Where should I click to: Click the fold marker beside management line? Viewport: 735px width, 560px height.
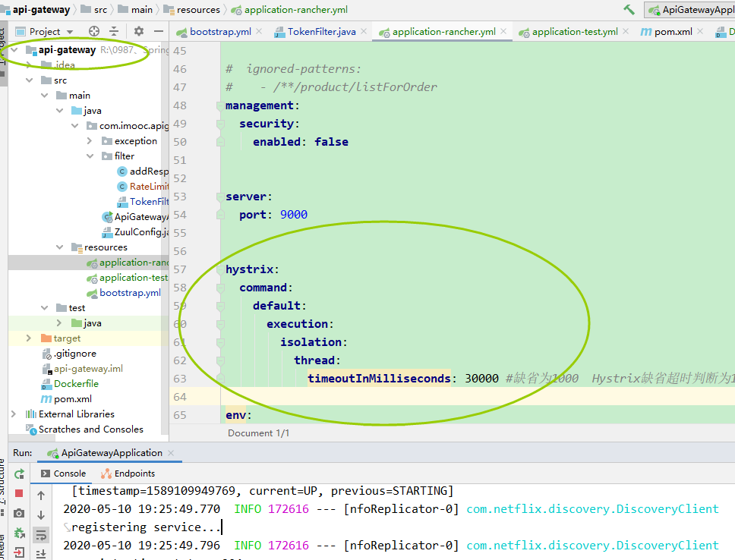coord(220,105)
